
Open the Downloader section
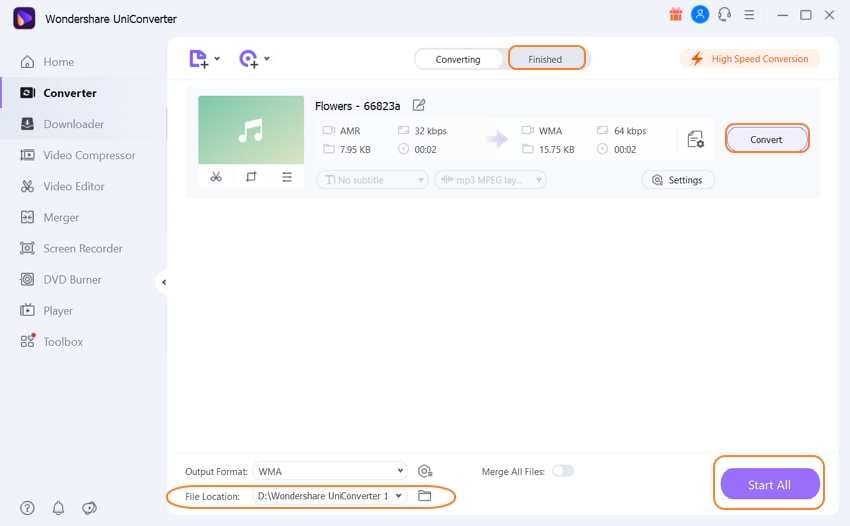click(62, 124)
